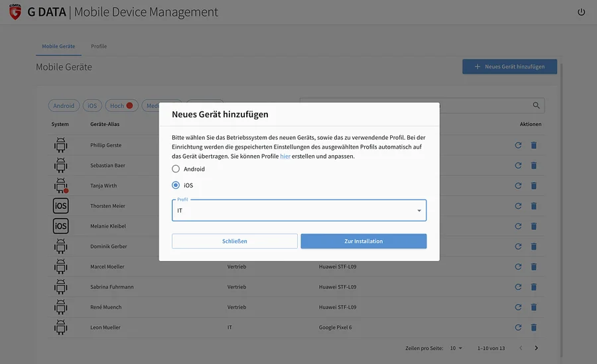Refresh Tanja Wirth's device
This screenshot has width=597, height=364.
click(518, 186)
